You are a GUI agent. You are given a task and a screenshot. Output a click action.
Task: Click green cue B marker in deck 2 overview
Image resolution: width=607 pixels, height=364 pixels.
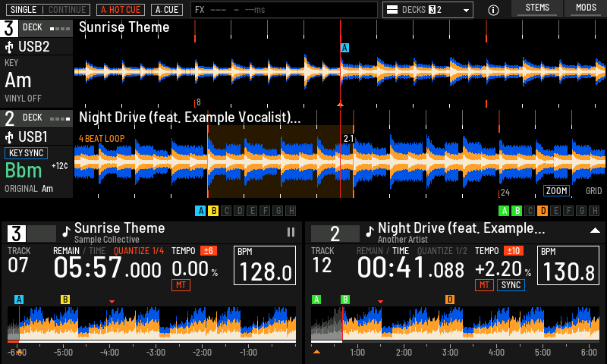click(345, 300)
